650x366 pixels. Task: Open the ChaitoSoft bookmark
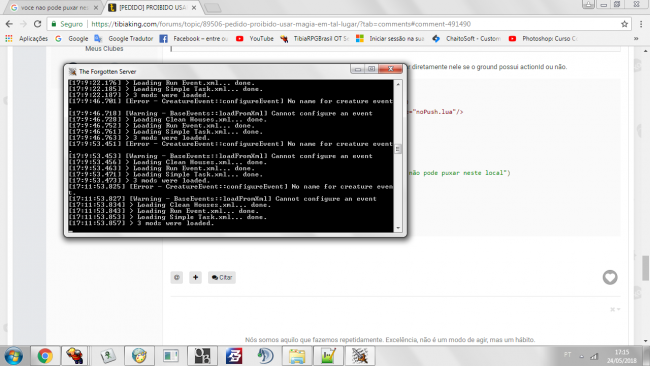(x=466, y=39)
